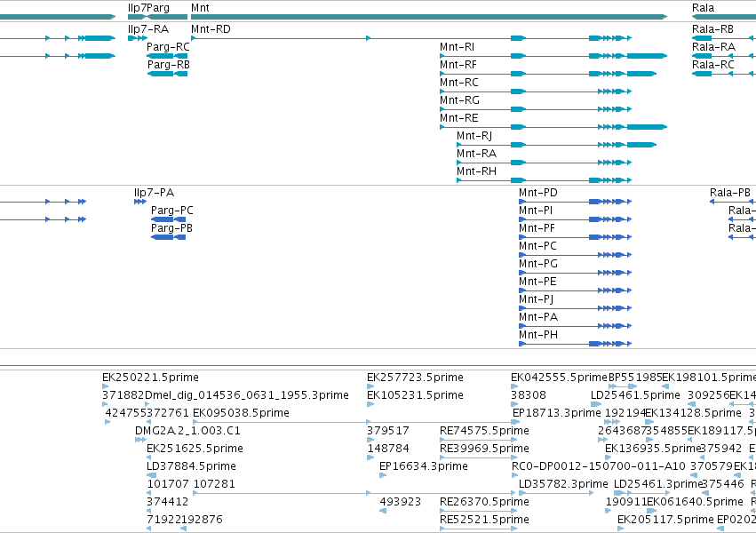Select feature 374412
This screenshot has width=756, height=533.
point(167,502)
